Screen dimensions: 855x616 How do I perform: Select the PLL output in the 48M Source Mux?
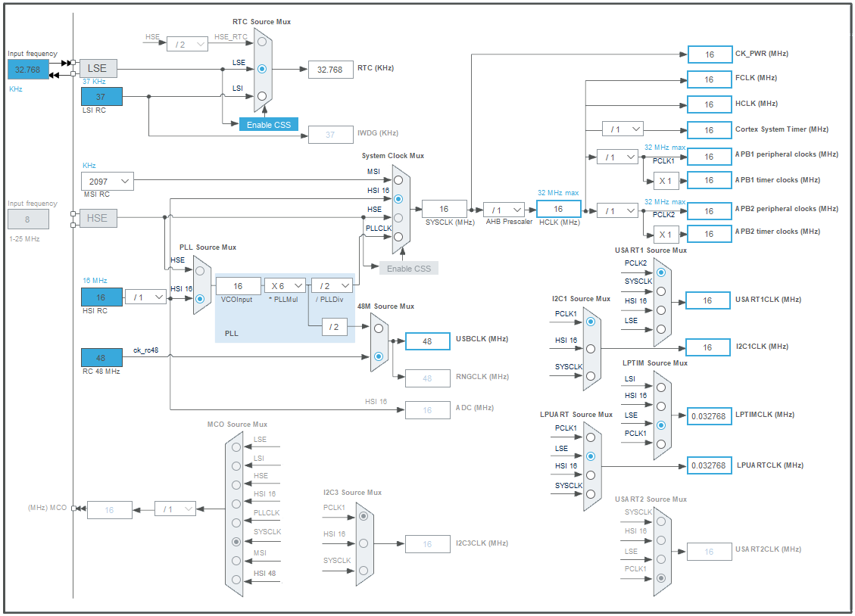[x=379, y=327]
